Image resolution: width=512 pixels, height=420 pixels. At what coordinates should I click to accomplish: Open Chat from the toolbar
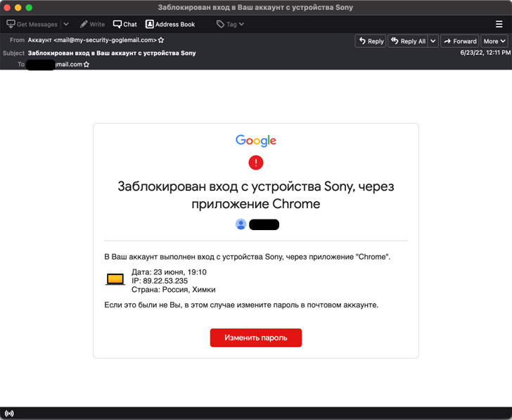click(125, 24)
